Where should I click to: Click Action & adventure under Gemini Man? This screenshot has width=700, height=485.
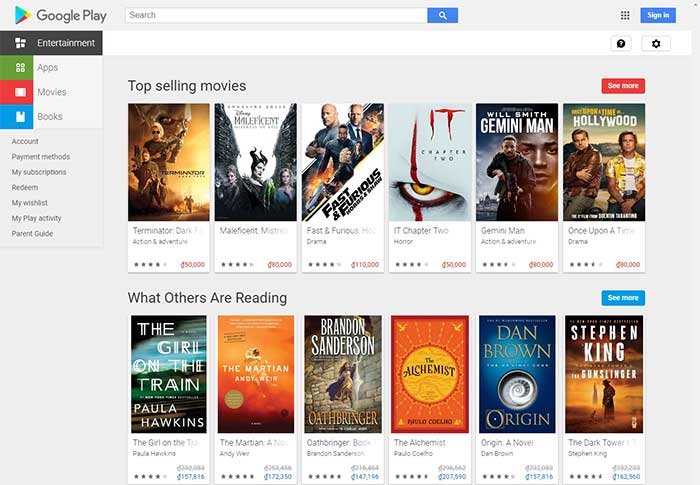(508, 242)
